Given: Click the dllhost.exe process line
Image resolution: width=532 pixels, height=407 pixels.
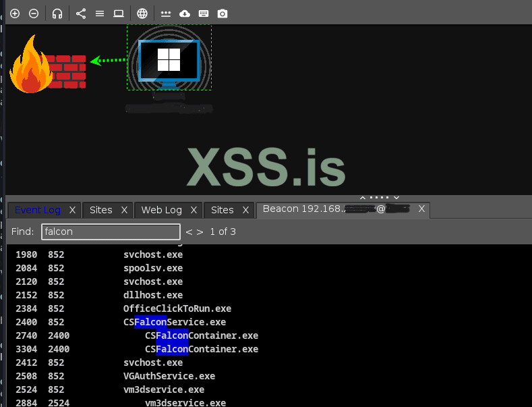Looking at the screenshot, I should coord(153,295).
